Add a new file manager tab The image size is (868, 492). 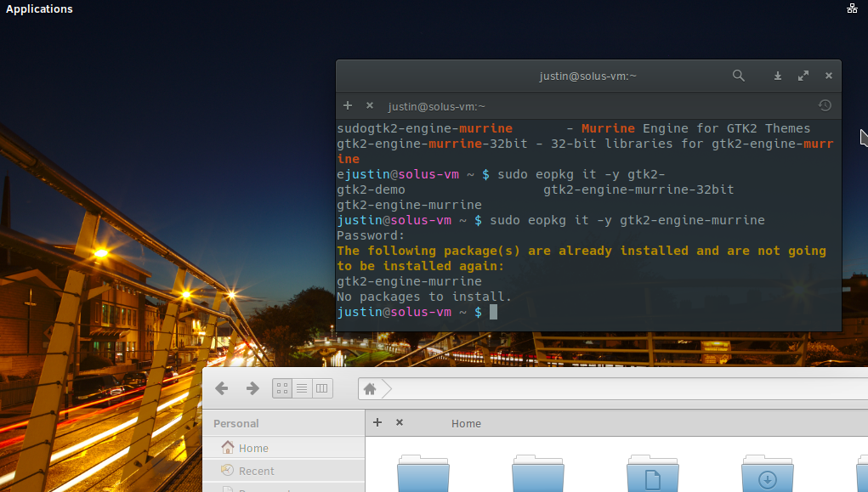[377, 422]
